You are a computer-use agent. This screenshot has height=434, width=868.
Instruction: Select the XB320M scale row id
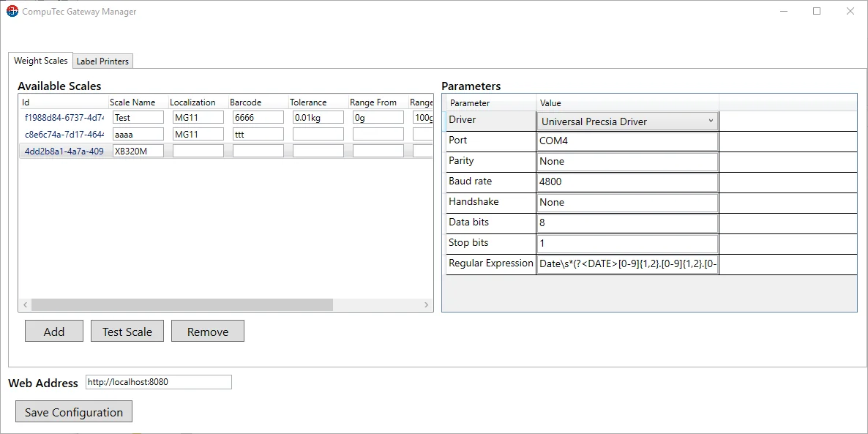64,151
